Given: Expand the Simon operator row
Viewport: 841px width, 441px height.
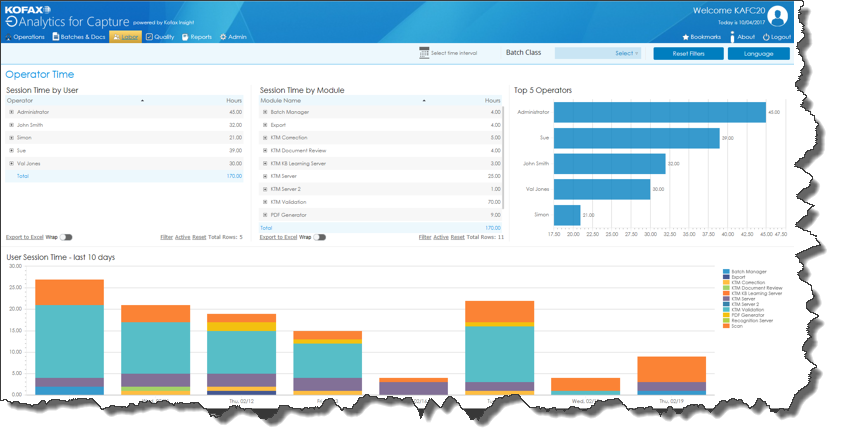Looking at the screenshot, I should pos(11,138).
